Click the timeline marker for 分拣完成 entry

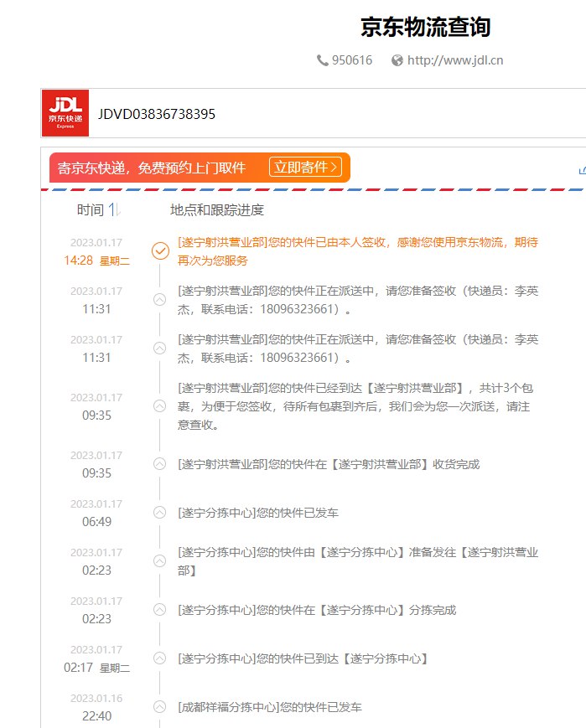tap(160, 610)
